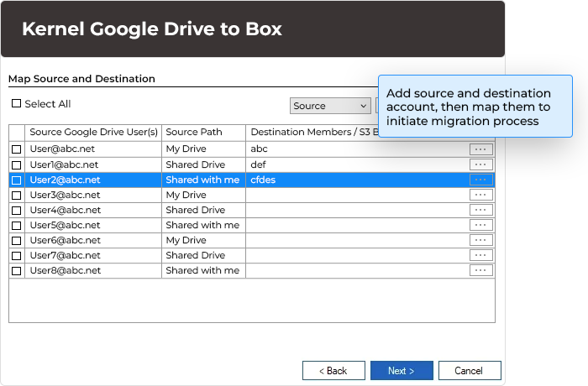Viewport: 588px width, 386px height.
Task: Click My Drive path of User6@abc.net
Action: pos(186,240)
